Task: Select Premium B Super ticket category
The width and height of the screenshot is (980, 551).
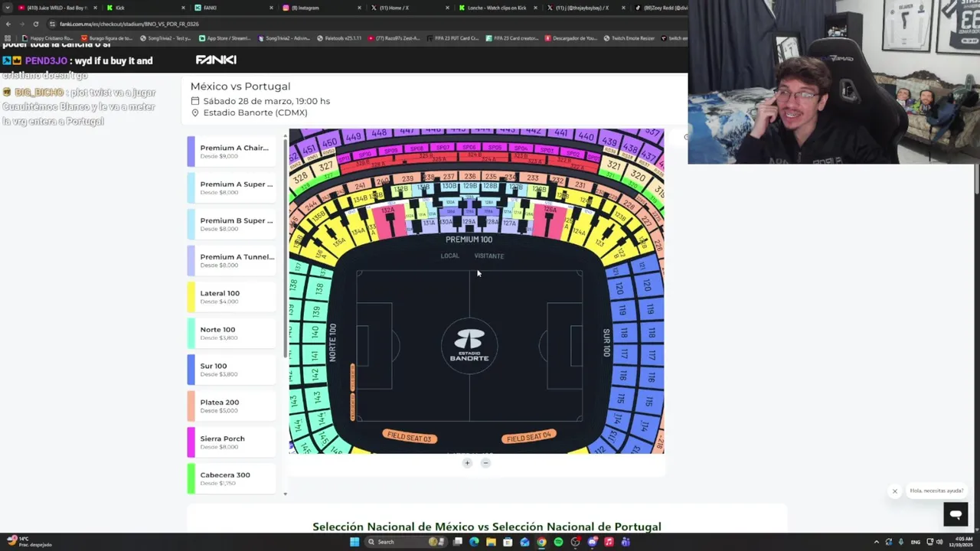Action: click(231, 224)
